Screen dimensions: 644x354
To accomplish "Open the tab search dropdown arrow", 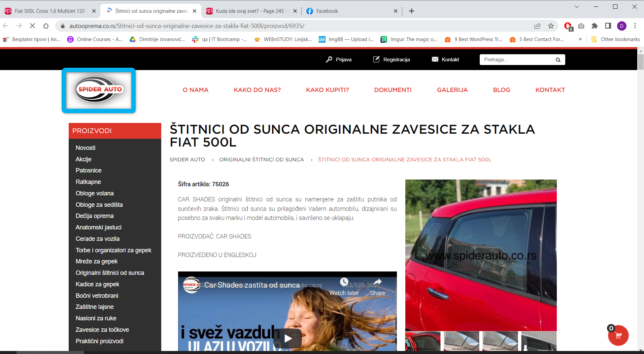I will click(x=577, y=7).
